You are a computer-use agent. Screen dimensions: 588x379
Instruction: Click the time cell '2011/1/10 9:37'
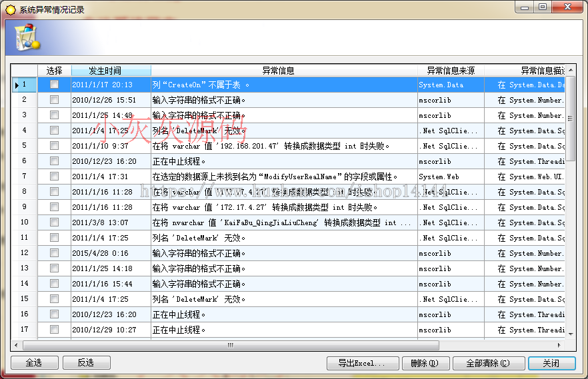[111, 146]
